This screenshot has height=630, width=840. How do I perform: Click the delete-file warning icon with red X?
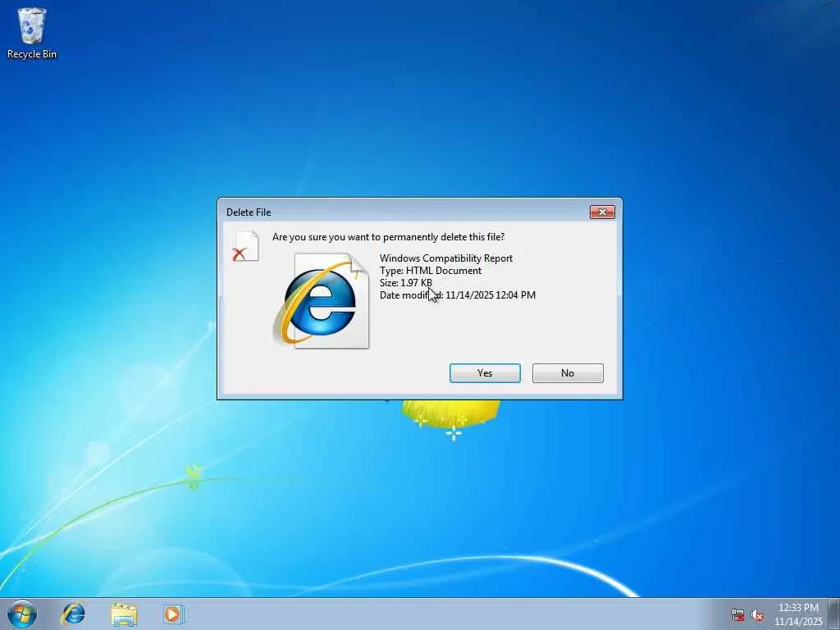pyautogui.click(x=246, y=246)
